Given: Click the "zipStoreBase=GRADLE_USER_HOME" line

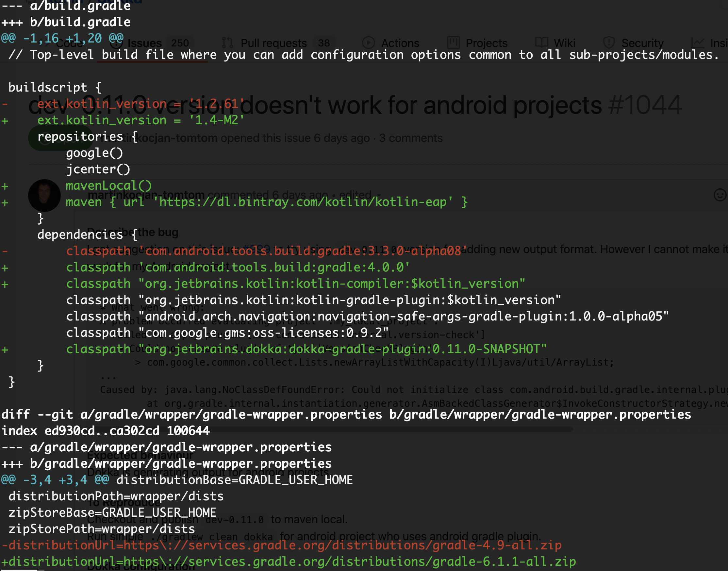Looking at the screenshot, I should [x=112, y=513].
